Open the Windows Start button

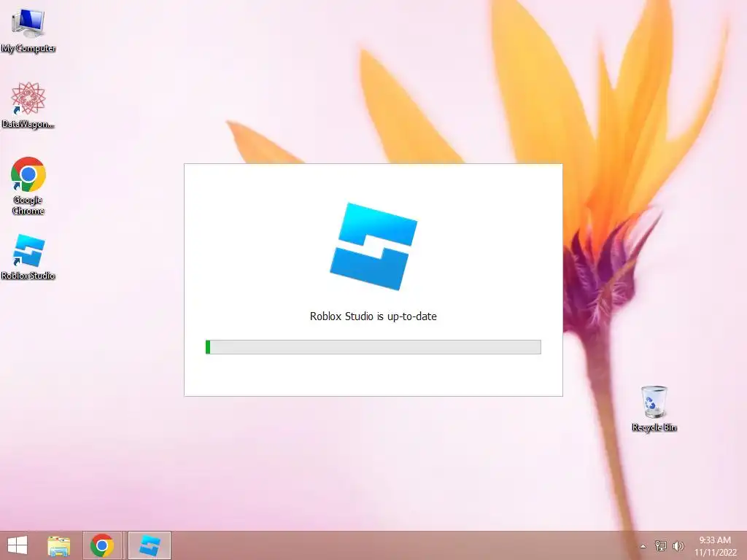pos(18,545)
